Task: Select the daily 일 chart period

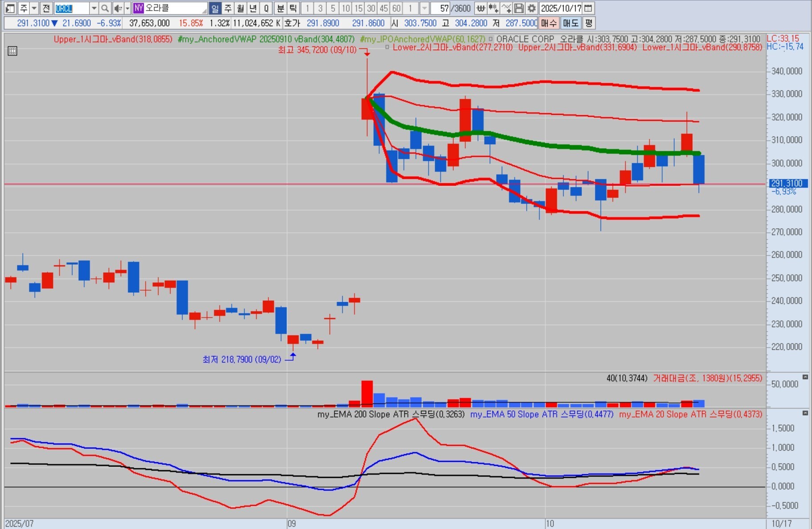Action: point(215,8)
